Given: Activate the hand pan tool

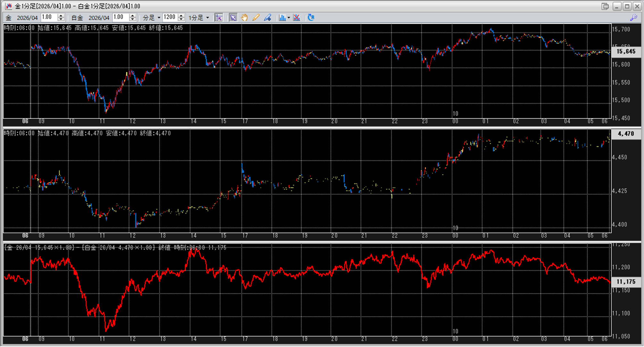Looking at the screenshot, I should tap(244, 18).
